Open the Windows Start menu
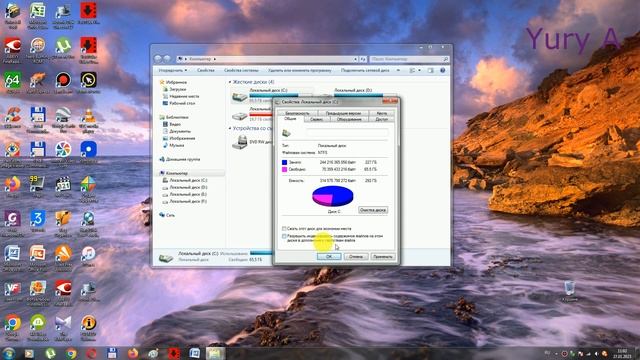 pyautogui.click(x=9, y=353)
